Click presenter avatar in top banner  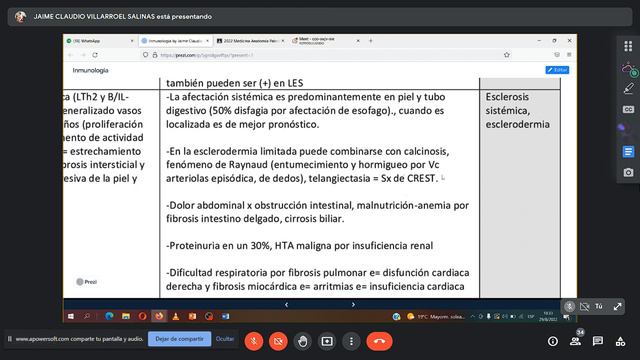(20, 17)
